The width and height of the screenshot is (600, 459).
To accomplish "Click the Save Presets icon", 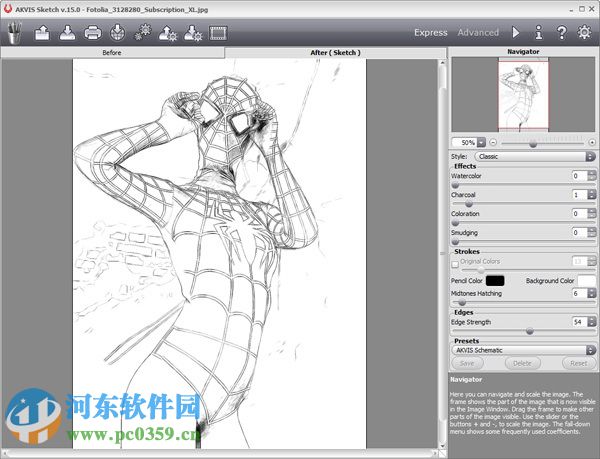I will 193,33.
